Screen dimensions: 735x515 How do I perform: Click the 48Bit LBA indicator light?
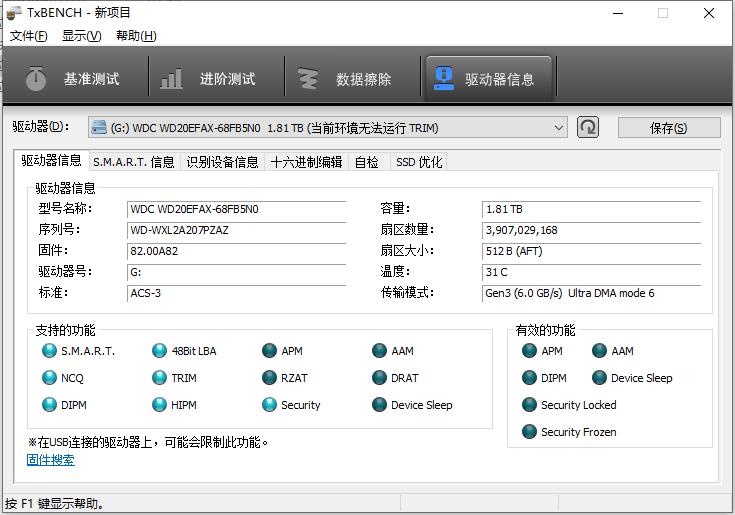(x=159, y=351)
